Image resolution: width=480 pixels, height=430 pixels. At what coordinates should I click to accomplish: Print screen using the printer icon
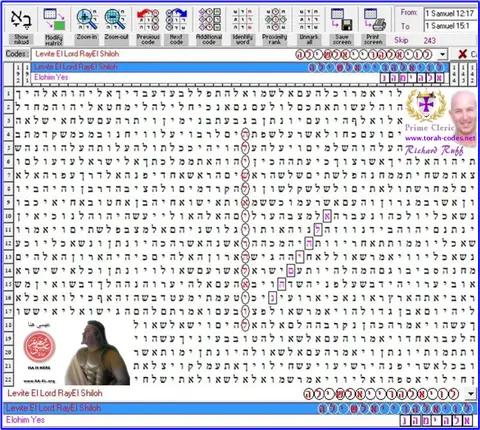374,19
